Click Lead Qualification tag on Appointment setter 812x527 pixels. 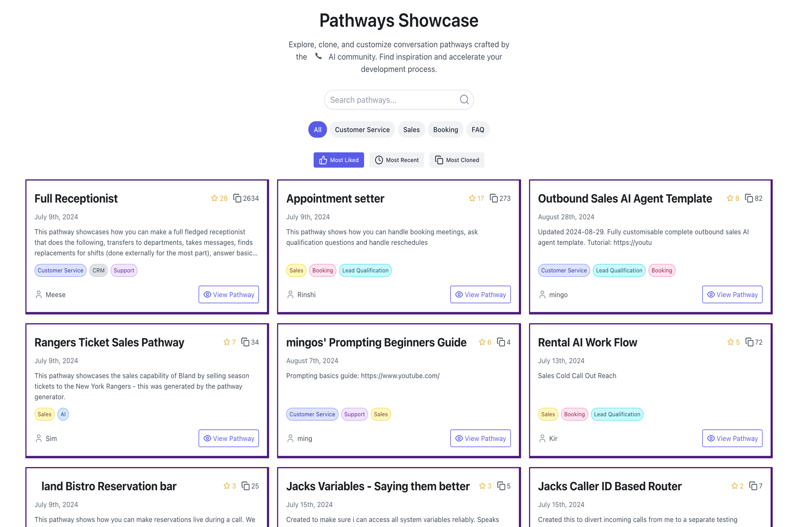pyautogui.click(x=365, y=271)
